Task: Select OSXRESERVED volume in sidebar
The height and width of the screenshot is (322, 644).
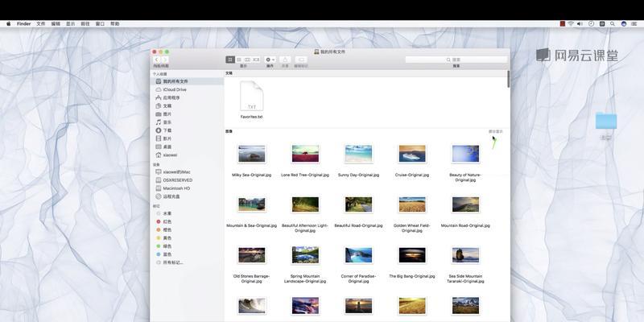Action: point(188,180)
